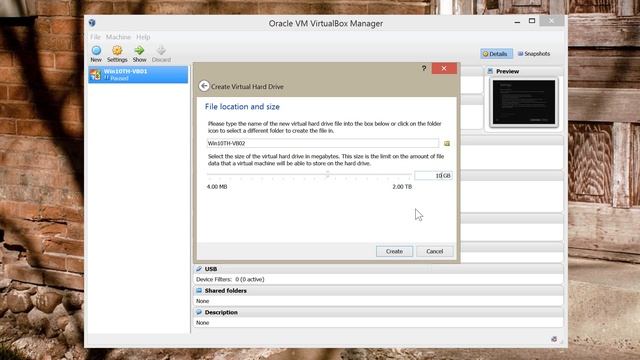
Task: Click the Win10TH-VB01 machine OS icon
Action: point(96,75)
